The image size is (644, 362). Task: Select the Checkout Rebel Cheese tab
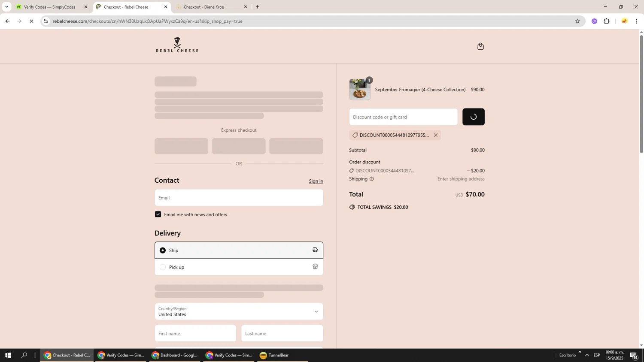click(132, 7)
